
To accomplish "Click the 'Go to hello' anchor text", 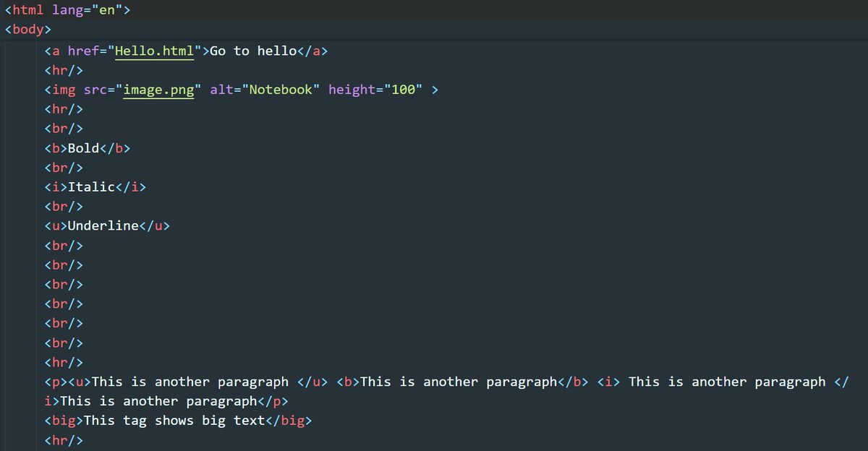I will click(x=253, y=51).
